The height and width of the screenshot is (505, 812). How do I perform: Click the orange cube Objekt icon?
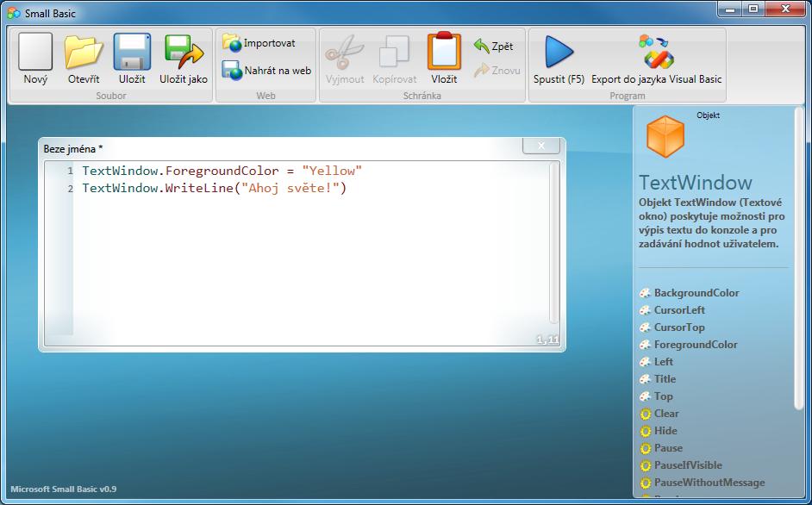[665, 136]
